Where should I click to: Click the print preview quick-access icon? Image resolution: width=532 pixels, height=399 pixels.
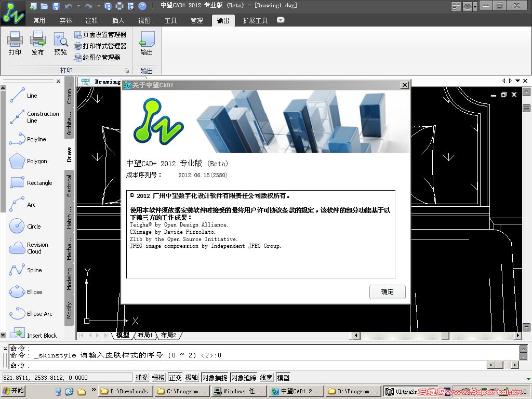coord(130,6)
